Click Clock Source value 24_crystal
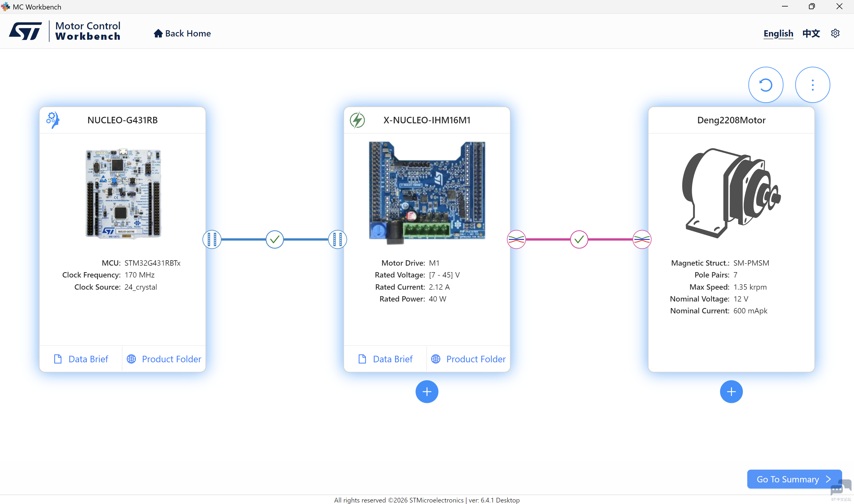The image size is (854, 504). pyautogui.click(x=141, y=287)
